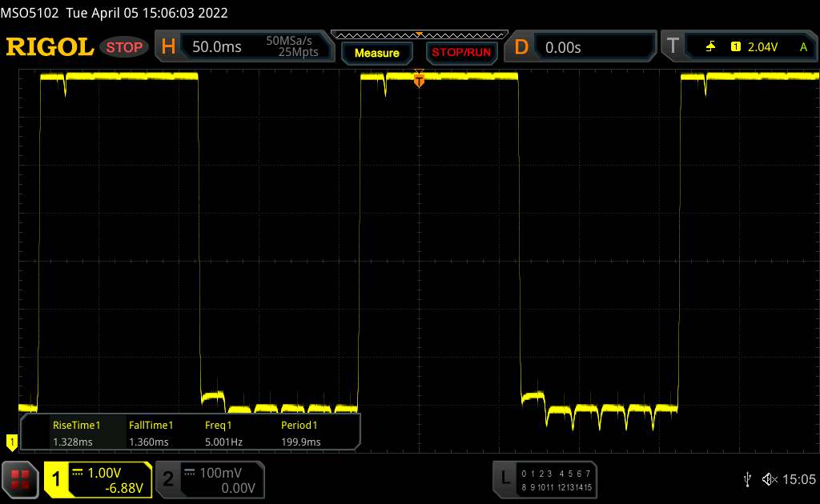
Task: Tap the 25Mpts memory depth value
Action: [298, 52]
